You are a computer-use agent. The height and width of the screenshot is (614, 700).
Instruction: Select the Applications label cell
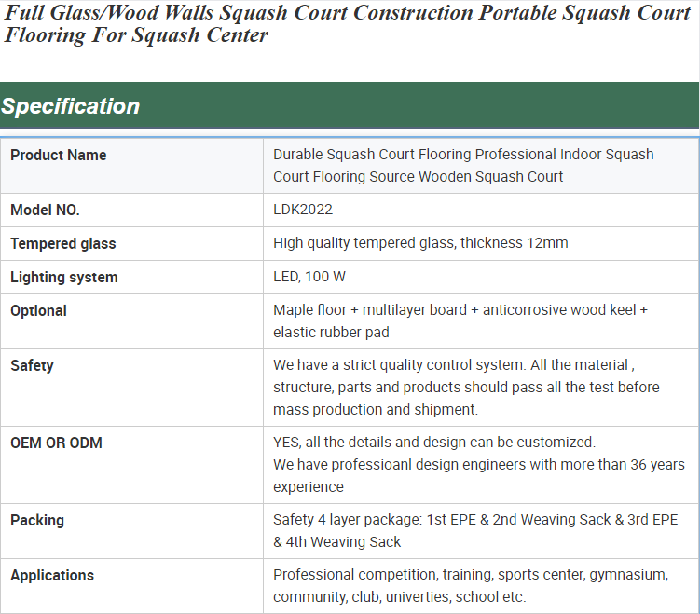point(52,576)
